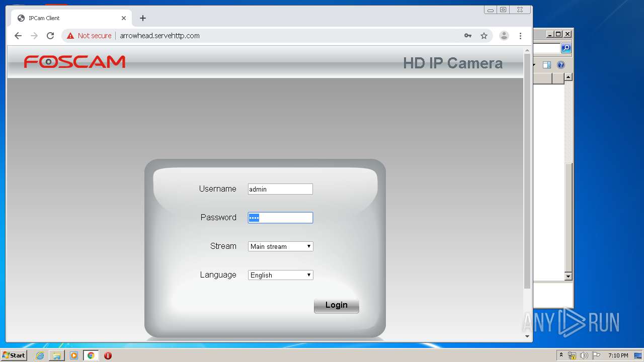644x362 pixels.
Task: Close the background window
Action: [x=568, y=34]
